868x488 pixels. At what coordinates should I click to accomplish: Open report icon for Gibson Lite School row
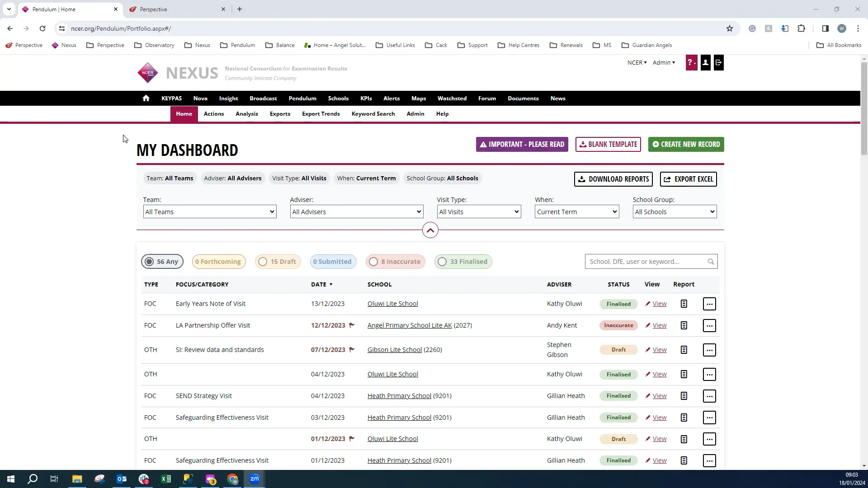[x=684, y=350]
